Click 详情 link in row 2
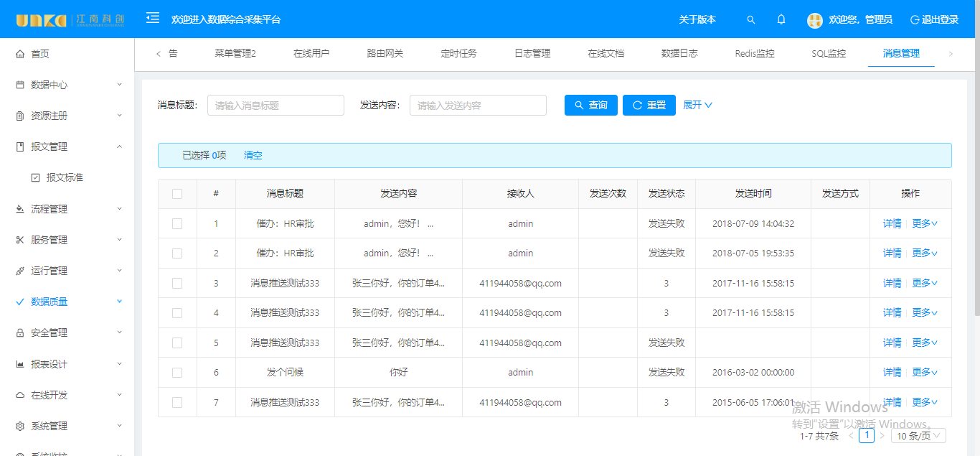This screenshot has height=456, width=980. [892, 253]
